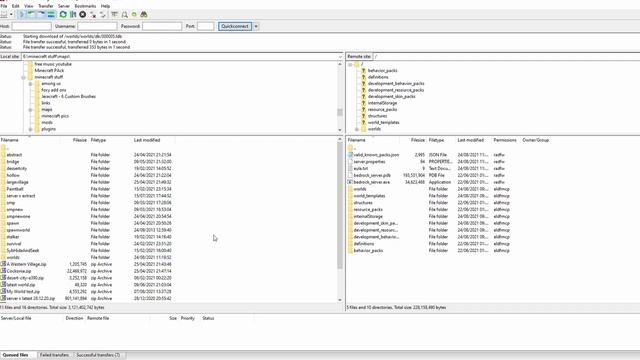This screenshot has width=640, height=360.
Task: Open the Quickconnect history dropdown
Action: [256, 26]
